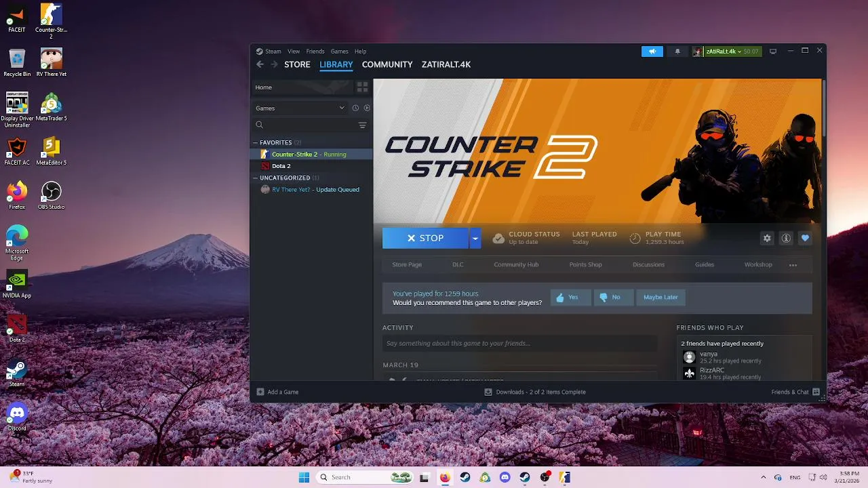Click the Steam window vertical scrollbar
This screenshot has width=868, height=488.
tap(823, 108)
